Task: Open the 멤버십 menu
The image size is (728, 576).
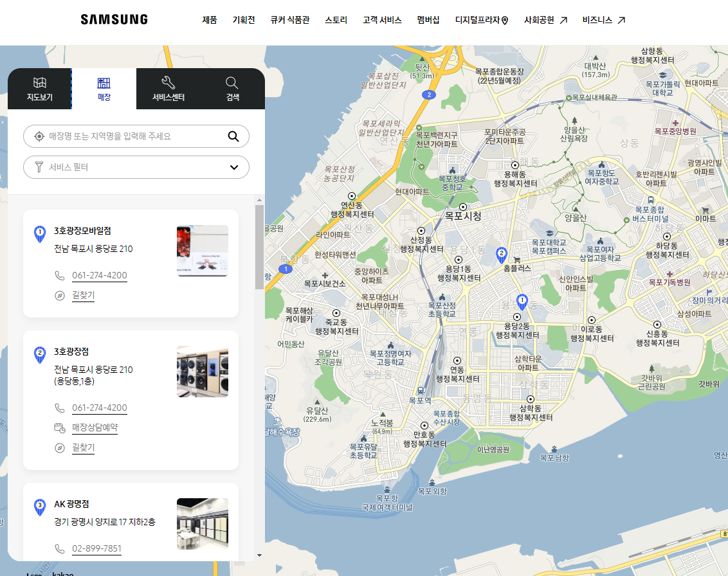Action: (x=428, y=20)
